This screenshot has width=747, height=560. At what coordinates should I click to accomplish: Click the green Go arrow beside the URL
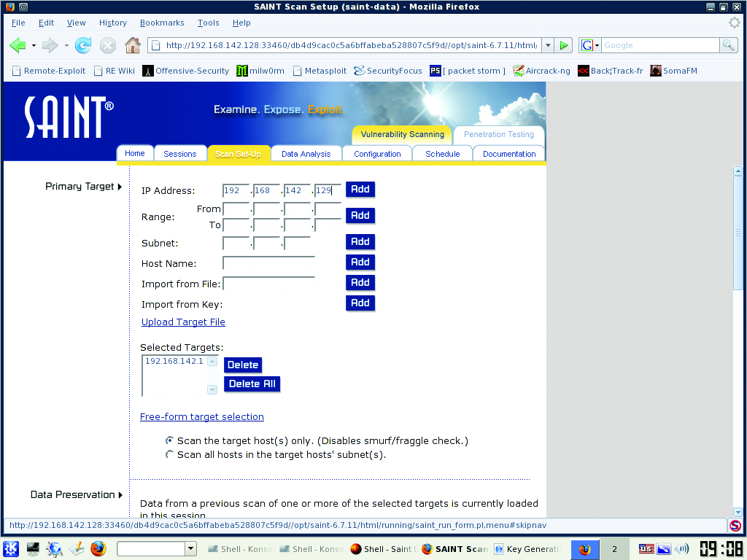coord(564,45)
